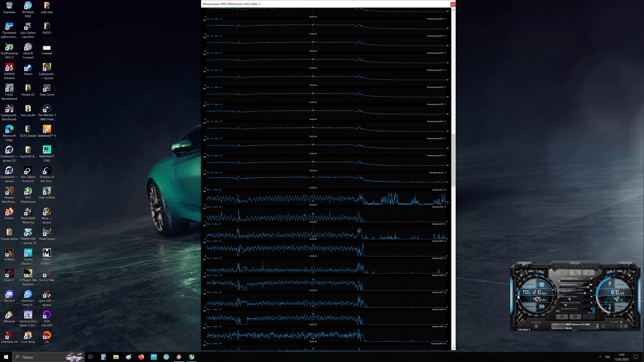The height and width of the screenshot is (362, 644).
Task: Unlink power and temperature limit chain icon
Action: [x=558, y=290]
